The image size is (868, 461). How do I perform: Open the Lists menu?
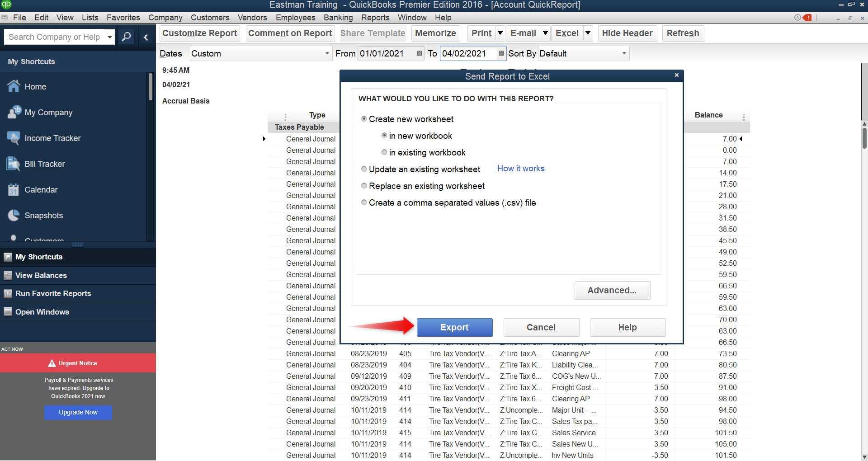pos(90,17)
